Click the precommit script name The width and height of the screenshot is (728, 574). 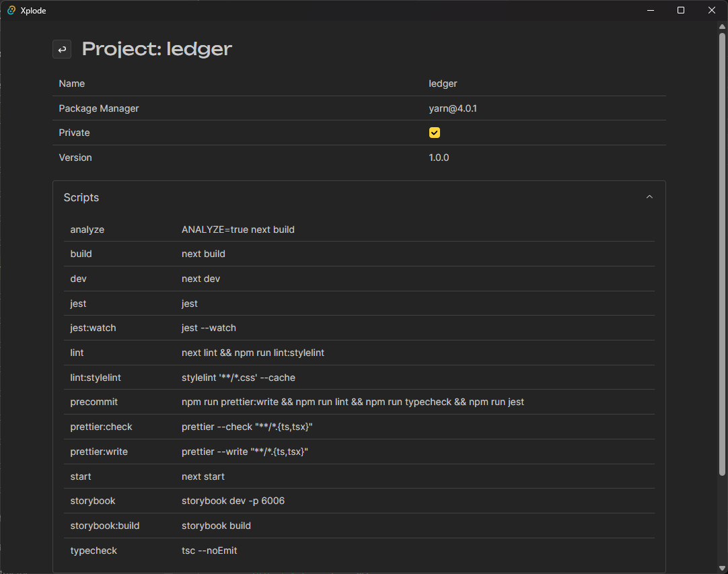tap(94, 402)
